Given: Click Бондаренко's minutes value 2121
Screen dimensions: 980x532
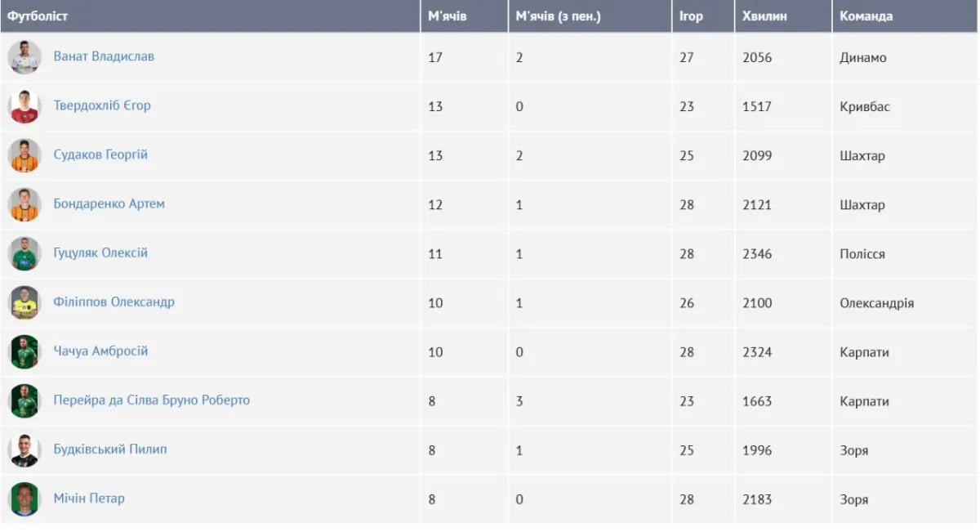Looking at the screenshot, I should click(x=757, y=205).
